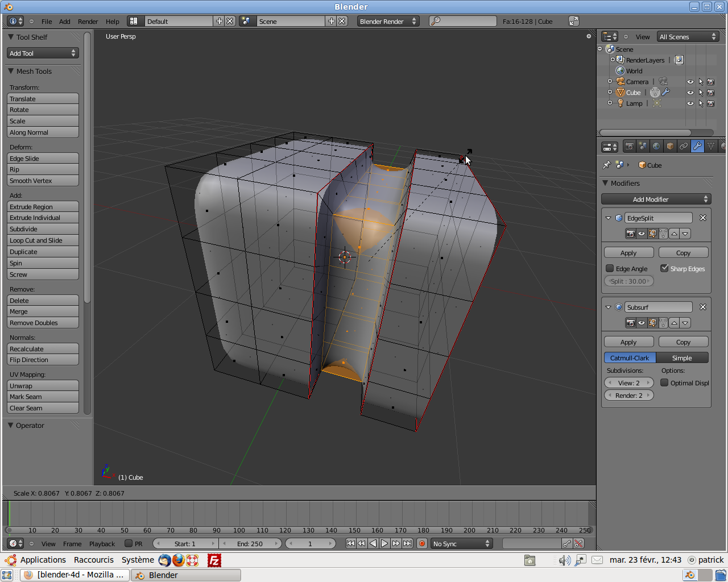Click the current frame field in the timeline
This screenshot has width=728, height=582.
point(311,543)
